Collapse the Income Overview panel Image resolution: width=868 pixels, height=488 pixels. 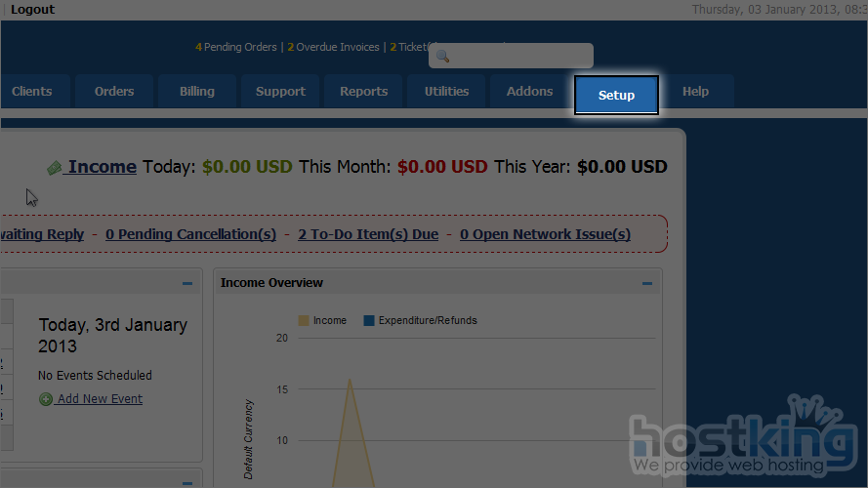pos(646,284)
